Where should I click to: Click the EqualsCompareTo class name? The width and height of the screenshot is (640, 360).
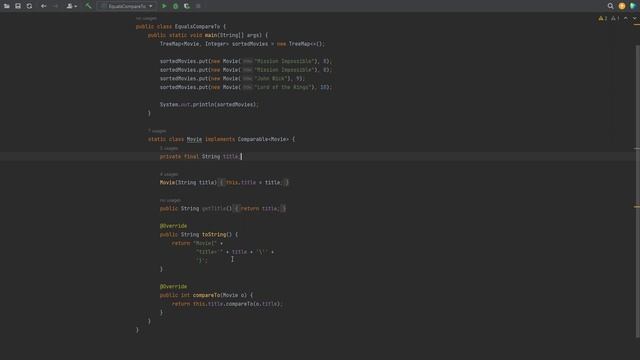(x=197, y=27)
